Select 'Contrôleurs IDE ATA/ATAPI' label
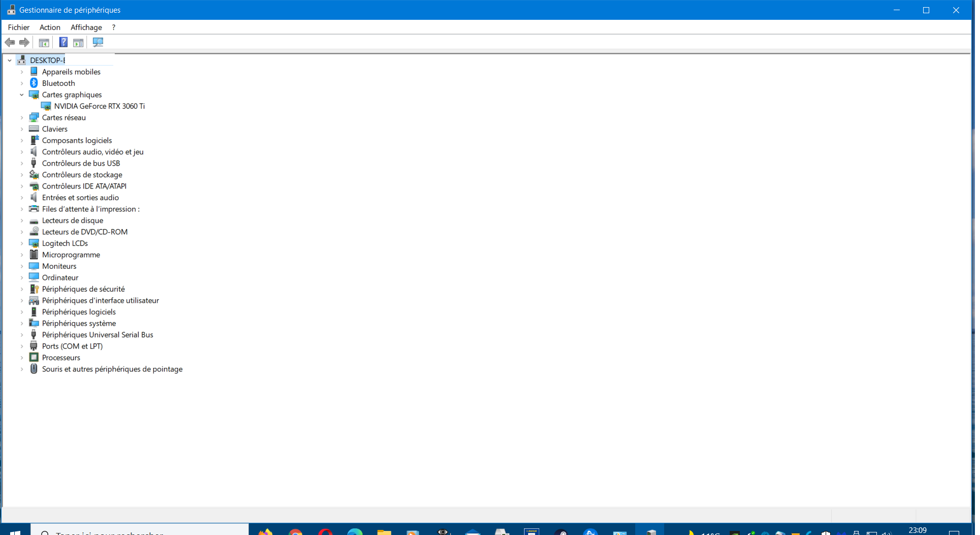980x535 pixels. click(84, 186)
